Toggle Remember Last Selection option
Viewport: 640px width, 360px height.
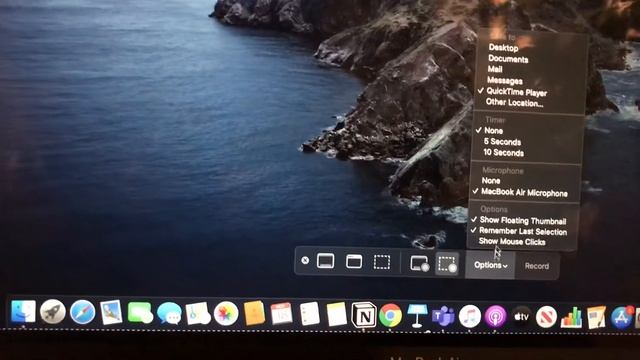522,231
